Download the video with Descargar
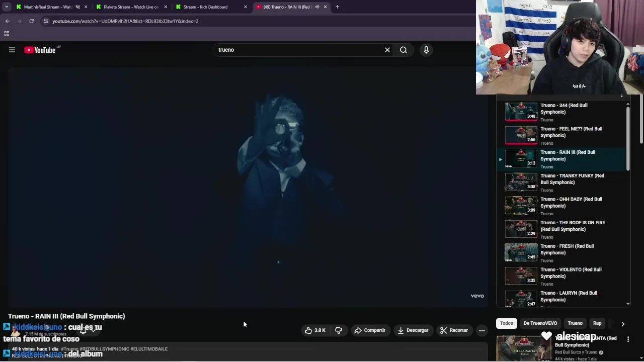 (x=413, y=330)
